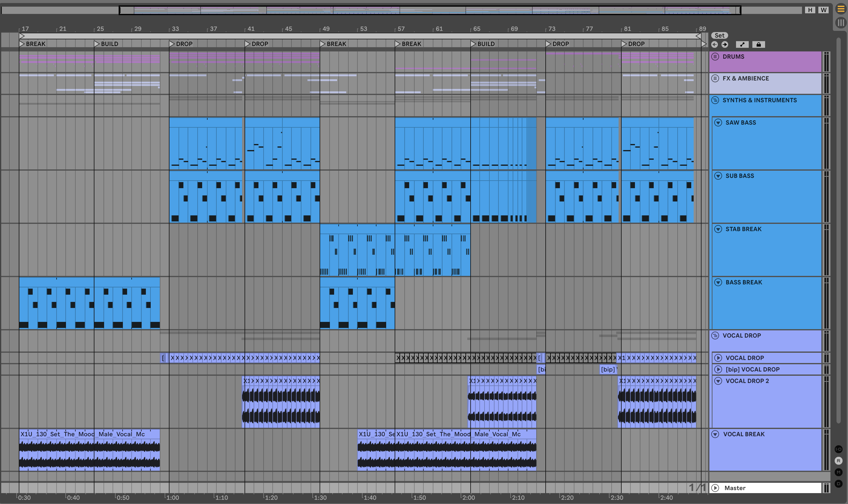
Task: Click the FX & AMBIENCE group icon
Action: click(x=715, y=78)
